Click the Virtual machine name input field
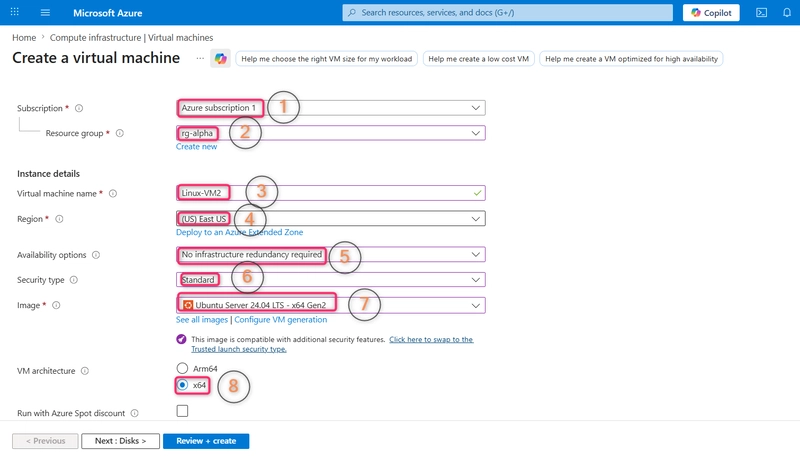 [331, 193]
